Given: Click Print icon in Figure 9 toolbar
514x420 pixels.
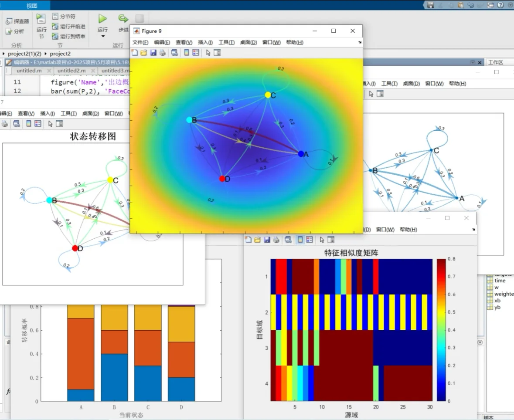Looking at the screenshot, I should (x=163, y=52).
